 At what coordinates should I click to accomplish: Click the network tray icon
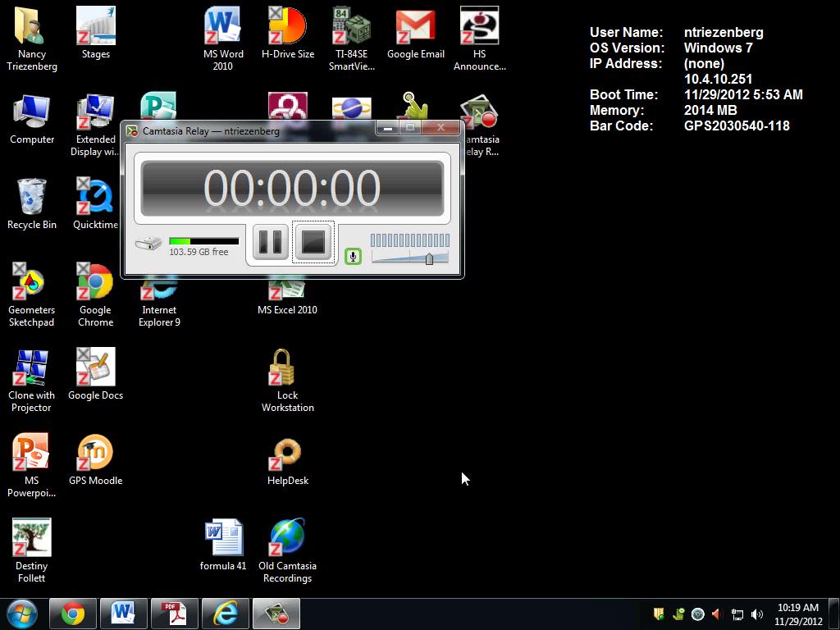click(x=737, y=614)
